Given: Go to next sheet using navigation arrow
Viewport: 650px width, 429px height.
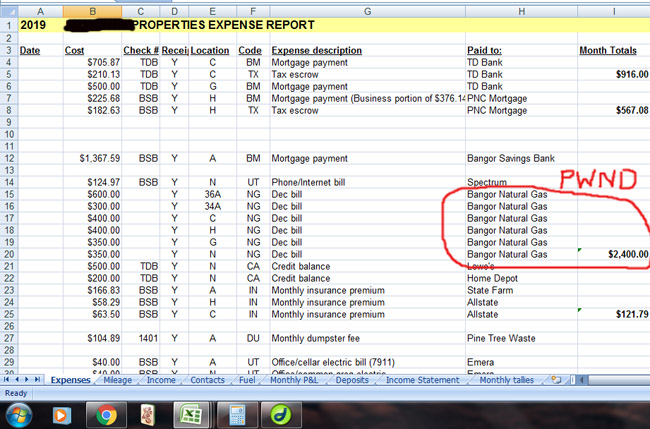Looking at the screenshot, I should (27, 380).
